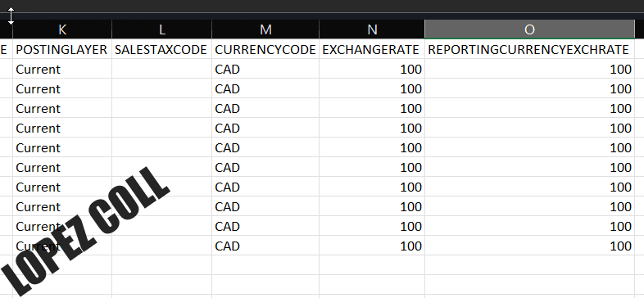Click the POSTINGLAYER header cell
Screen dimensions: 644x298
point(62,50)
